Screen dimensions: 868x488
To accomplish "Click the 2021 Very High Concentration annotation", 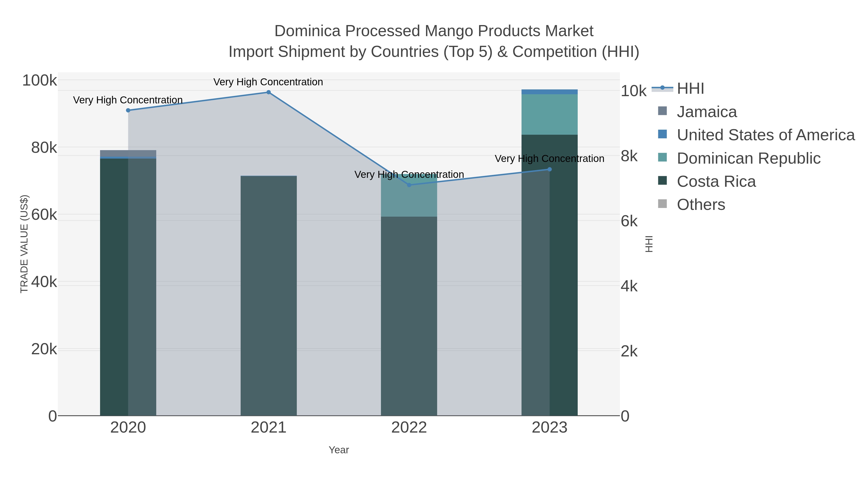I will click(268, 82).
